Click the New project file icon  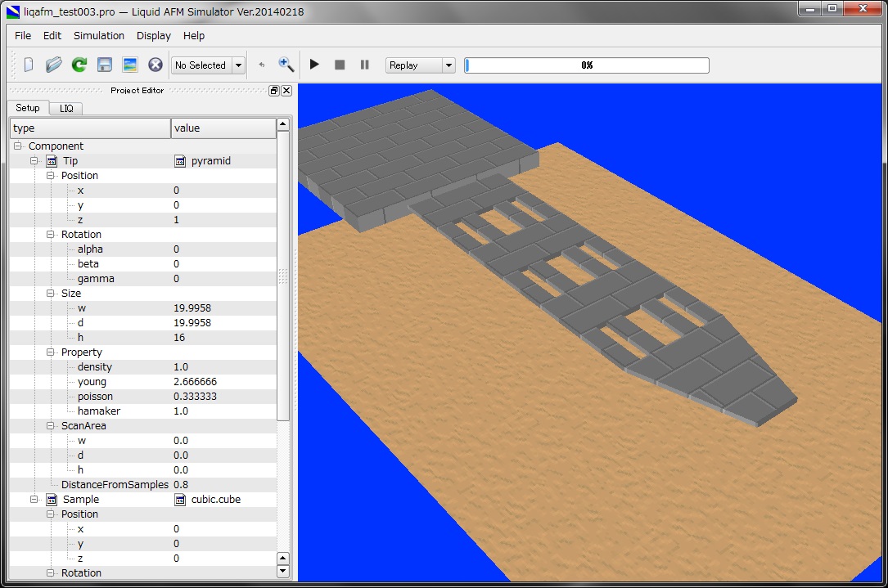(29, 65)
